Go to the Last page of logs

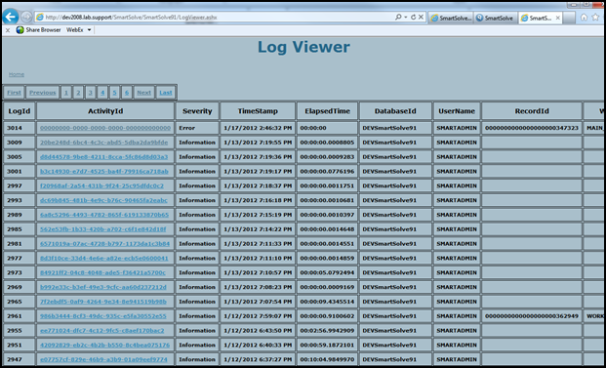coord(166,93)
